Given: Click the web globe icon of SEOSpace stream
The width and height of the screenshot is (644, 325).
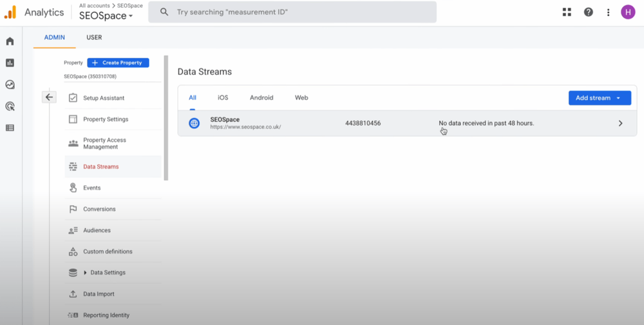Looking at the screenshot, I should point(194,123).
